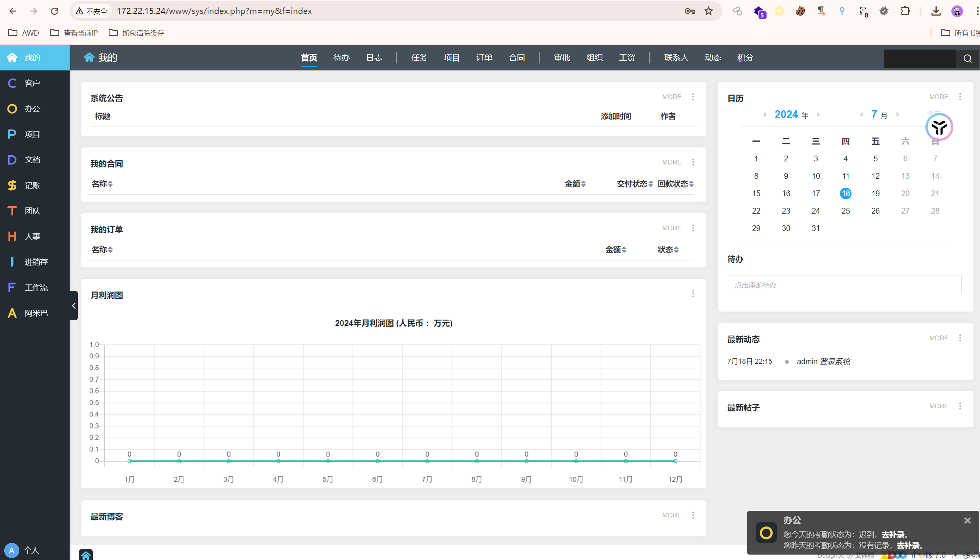Open the 办公 module in sidebar
Screen dimensions: 980x560
pos(34,109)
